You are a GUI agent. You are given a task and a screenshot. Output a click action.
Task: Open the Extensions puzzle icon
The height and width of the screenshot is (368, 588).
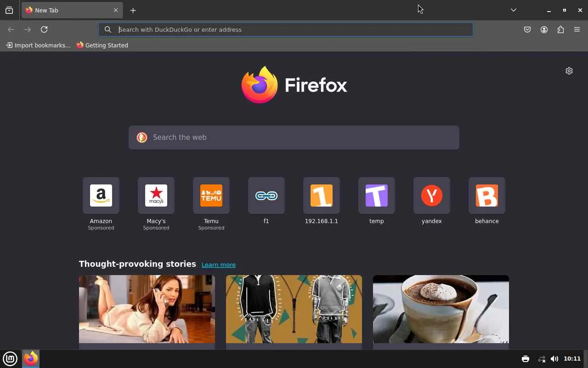560,29
